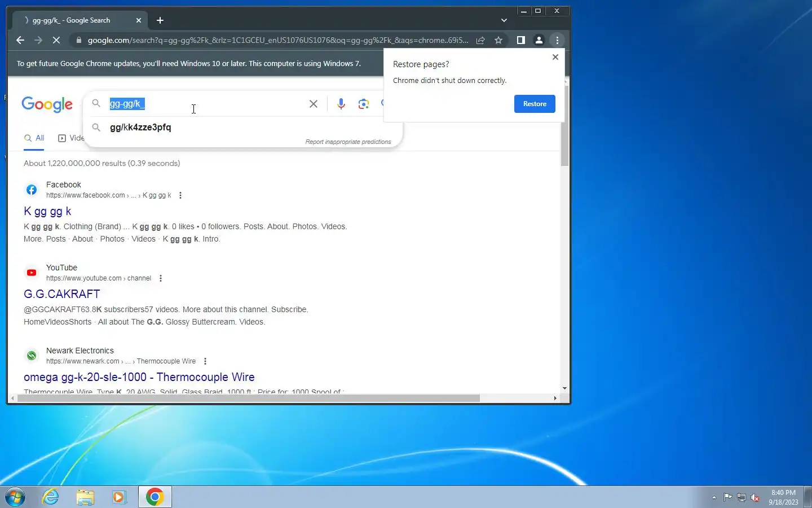This screenshot has width=812, height=508.
Task: Clear the Google search box text
Action: [x=314, y=104]
